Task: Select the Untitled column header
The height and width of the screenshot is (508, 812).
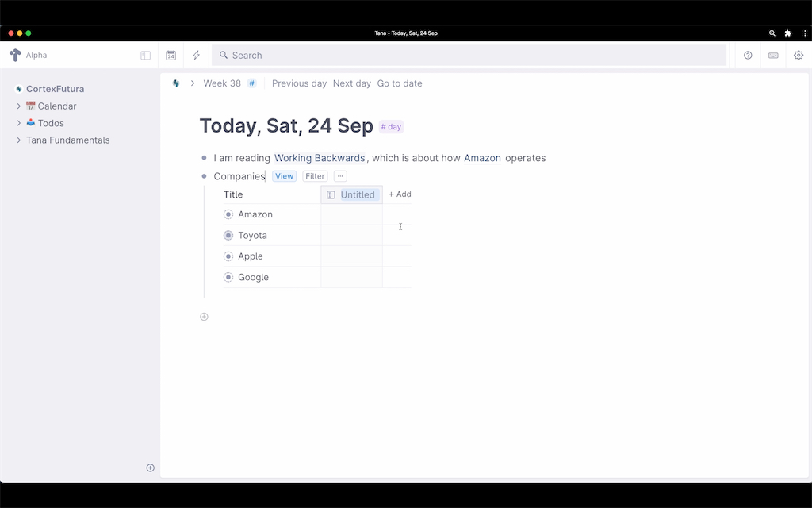Action: click(351, 195)
